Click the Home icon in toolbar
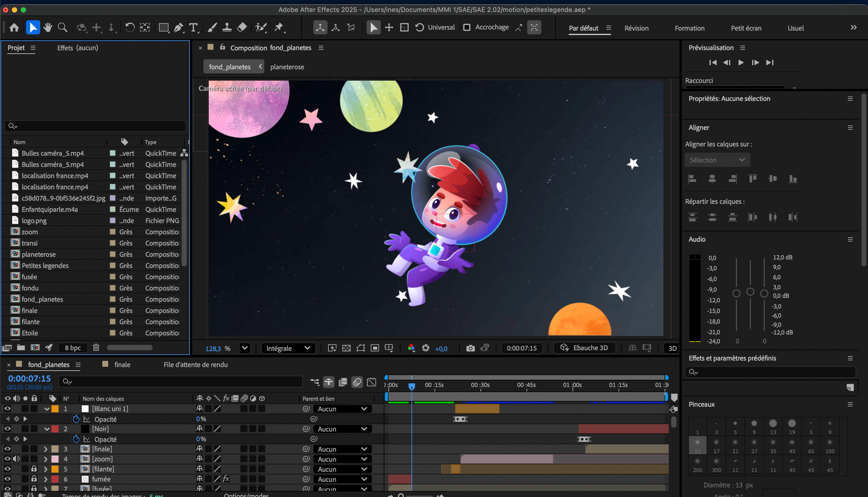The height and width of the screenshot is (497, 868). [x=14, y=27]
